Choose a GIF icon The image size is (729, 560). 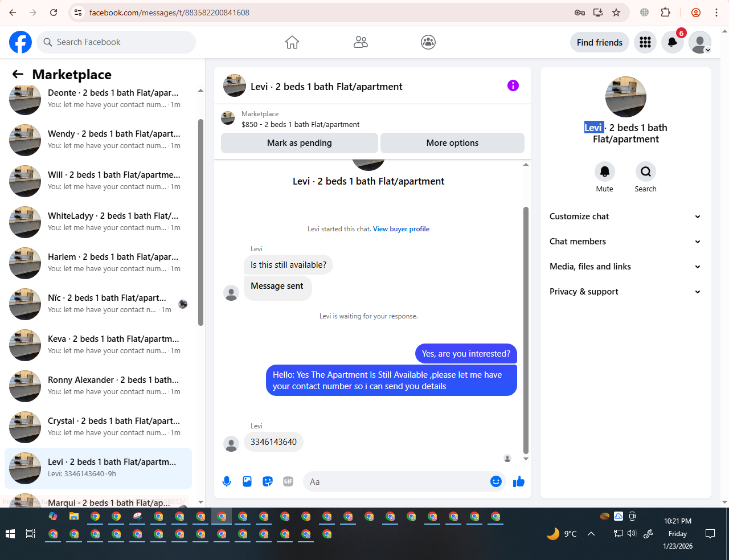point(288,481)
